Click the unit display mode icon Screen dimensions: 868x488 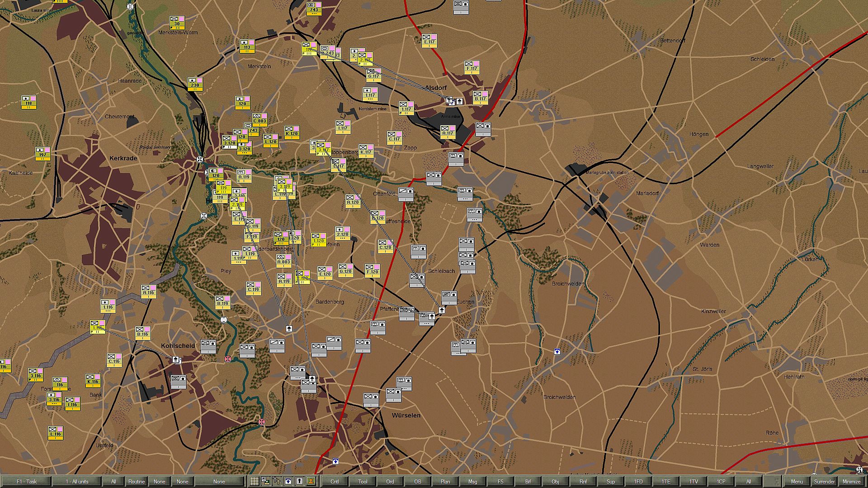point(266,481)
